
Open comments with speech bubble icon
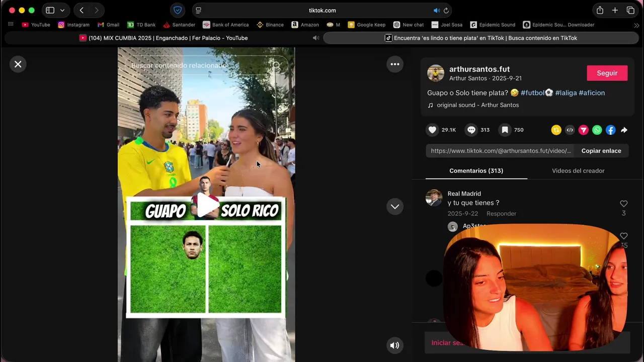click(471, 130)
